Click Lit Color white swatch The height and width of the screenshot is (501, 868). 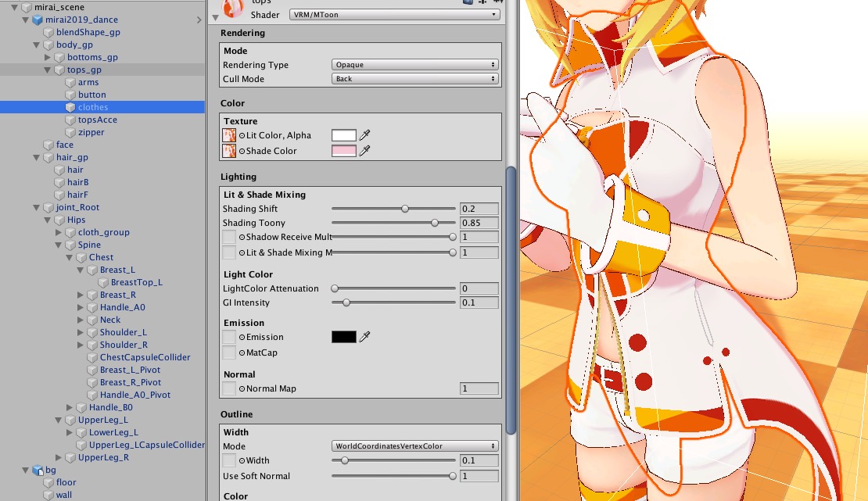(344, 135)
